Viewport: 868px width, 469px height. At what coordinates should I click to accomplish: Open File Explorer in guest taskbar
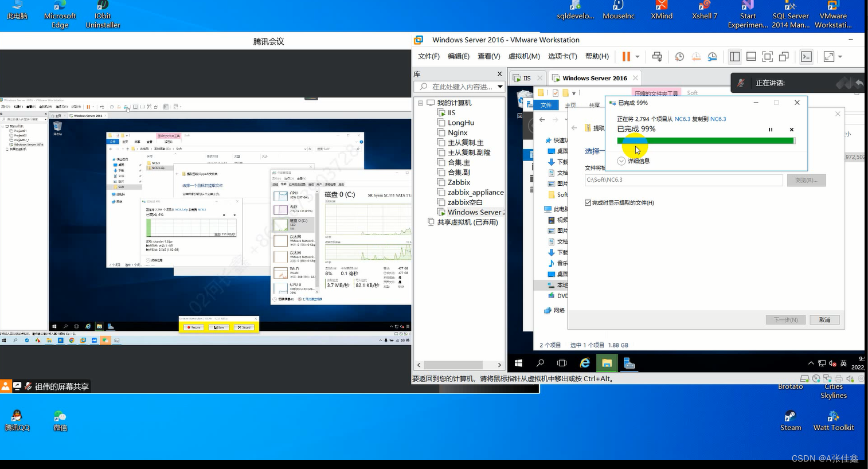[x=607, y=363]
